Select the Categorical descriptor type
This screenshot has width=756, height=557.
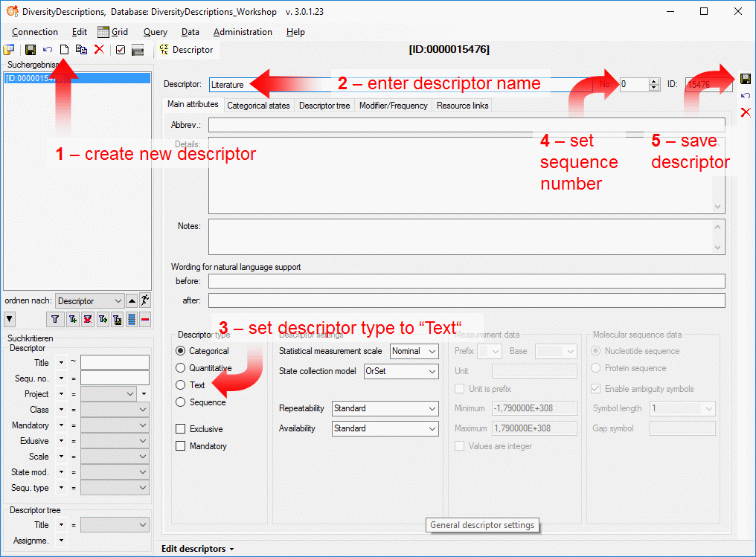[180, 351]
